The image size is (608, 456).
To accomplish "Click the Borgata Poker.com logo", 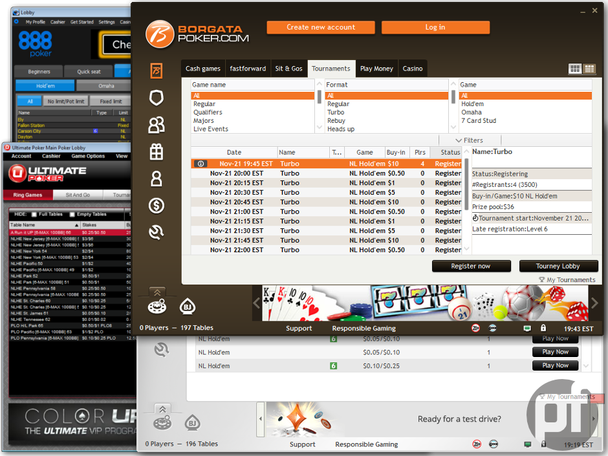I will click(197, 34).
